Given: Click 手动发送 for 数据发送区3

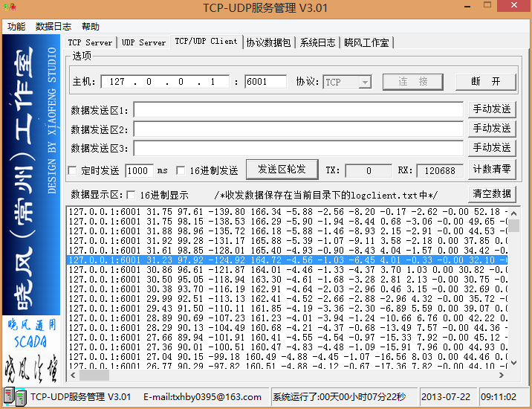Looking at the screenshot, I should coord(492,148).
